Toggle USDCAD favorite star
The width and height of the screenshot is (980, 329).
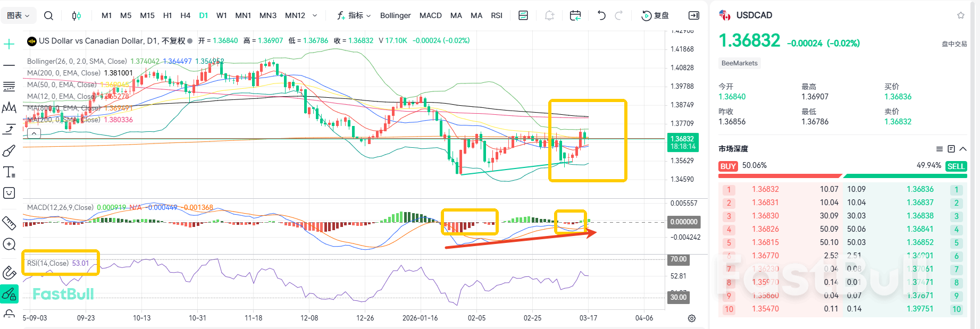[x=960, y=15]
